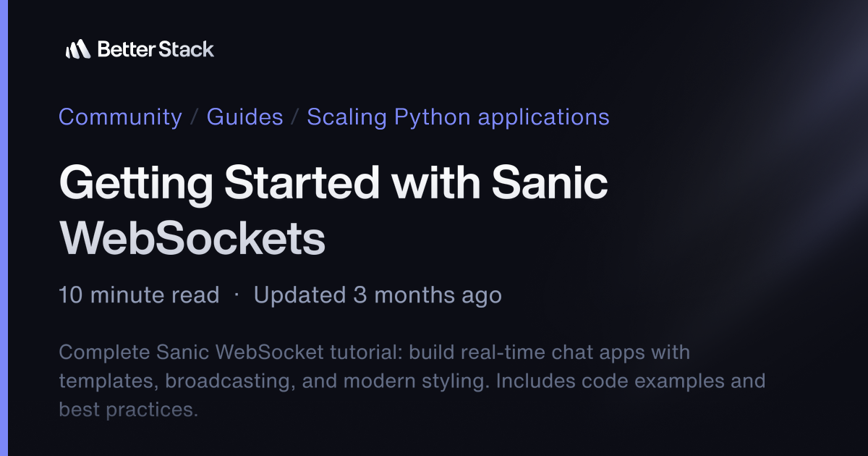The image size is (868, 456).
Task: Click the "Updated 3 months ago" text
Action: (378, 295)
